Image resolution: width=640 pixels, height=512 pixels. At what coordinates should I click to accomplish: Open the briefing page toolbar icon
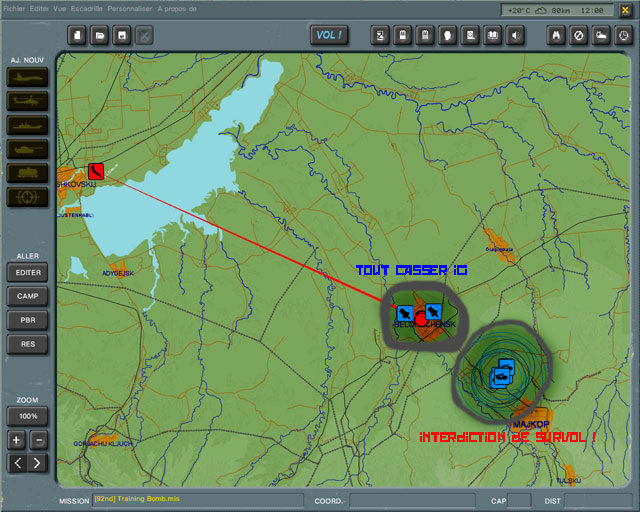pyautogui.click(x=403, y=36)
